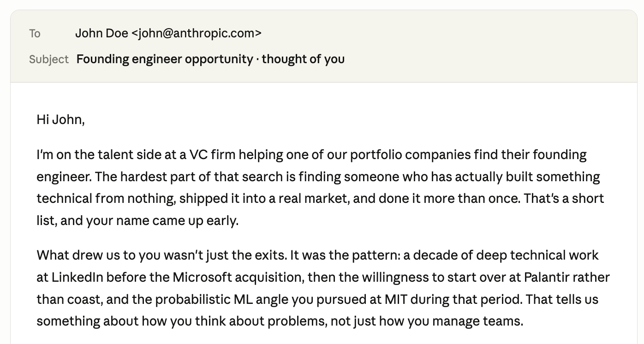Click the name "John Doe" in the To field
This screenshot has width=644, height=344.
tap(101, 33)
